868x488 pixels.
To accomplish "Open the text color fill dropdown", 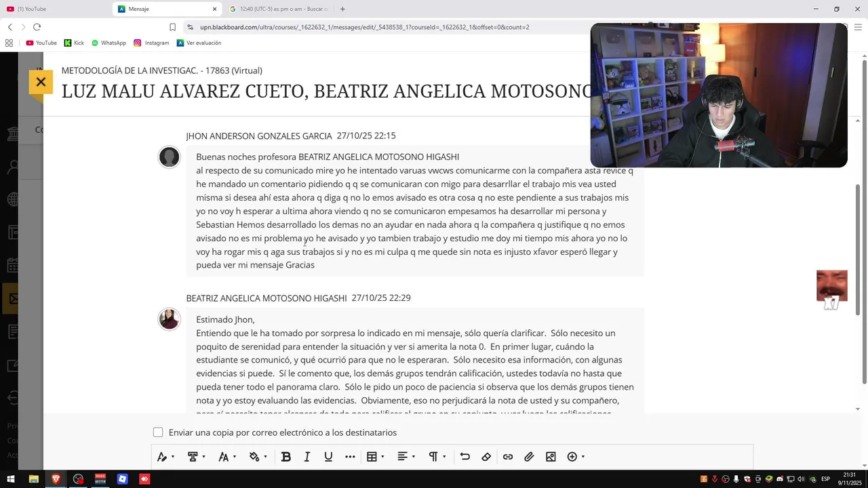I will click(x=258, y=457).
